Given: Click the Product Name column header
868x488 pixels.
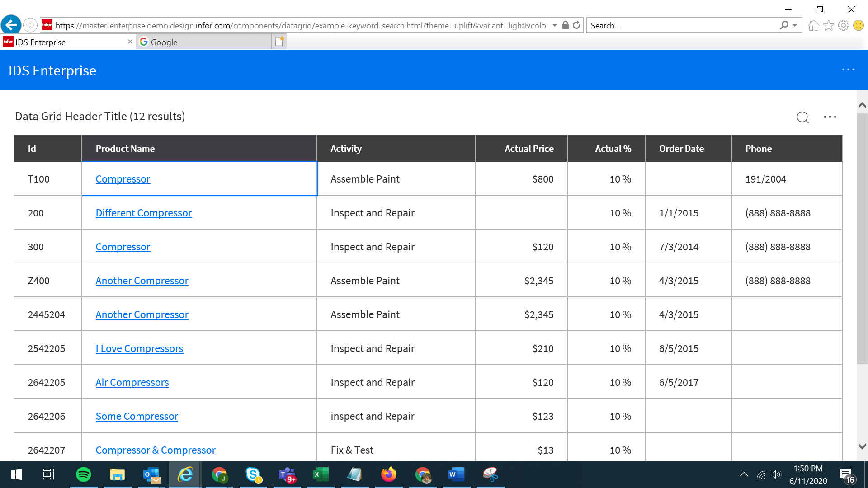Looking at the screenshot, I should point(125,149).
